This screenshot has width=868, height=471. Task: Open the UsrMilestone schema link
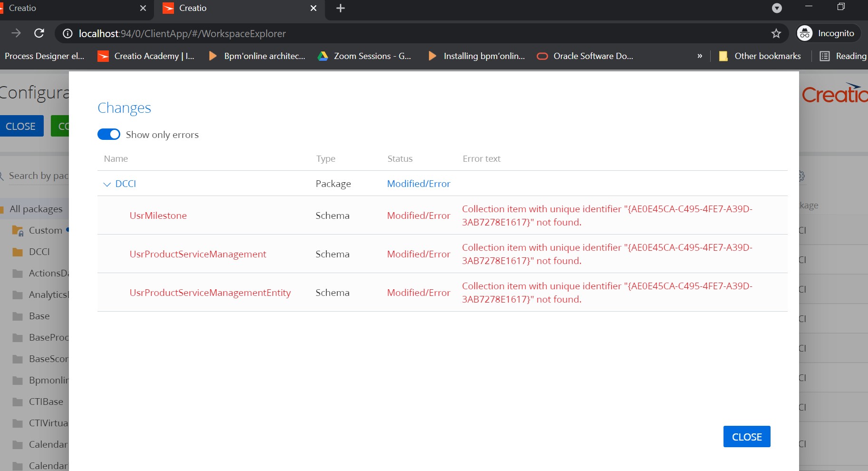pos(158,216)
